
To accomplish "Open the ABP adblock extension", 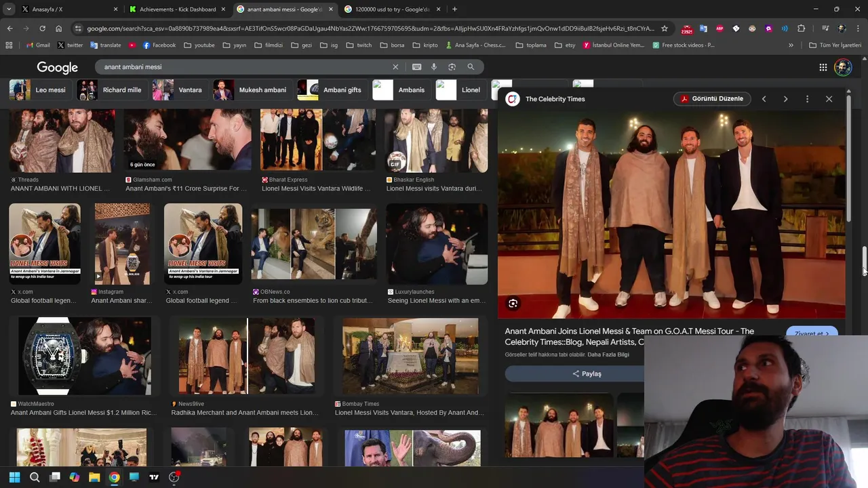I will click(x=719, y=28).
